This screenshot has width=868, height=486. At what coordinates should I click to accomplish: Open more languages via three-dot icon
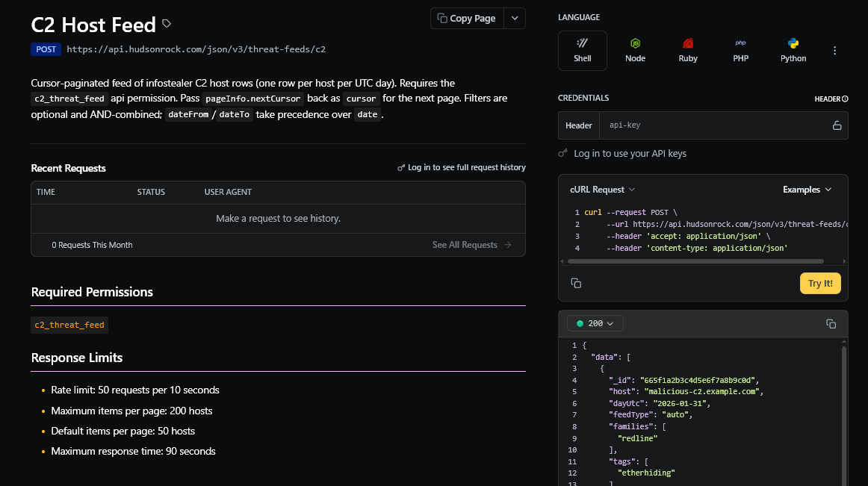[x=835, y=50]
